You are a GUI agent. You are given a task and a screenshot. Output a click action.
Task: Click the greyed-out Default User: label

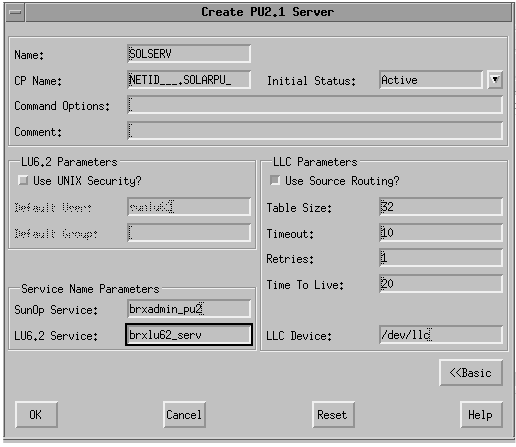[53, 208]
